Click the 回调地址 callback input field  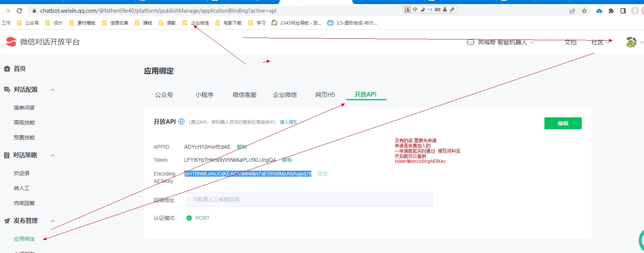coord(310,199)
